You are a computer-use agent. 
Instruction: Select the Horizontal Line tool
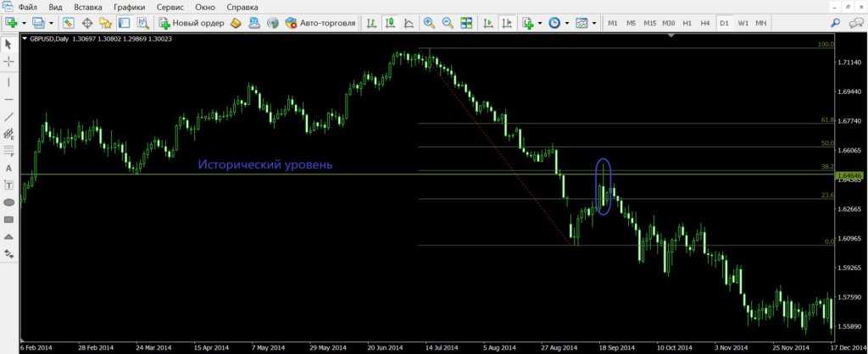tap(9, 99)
